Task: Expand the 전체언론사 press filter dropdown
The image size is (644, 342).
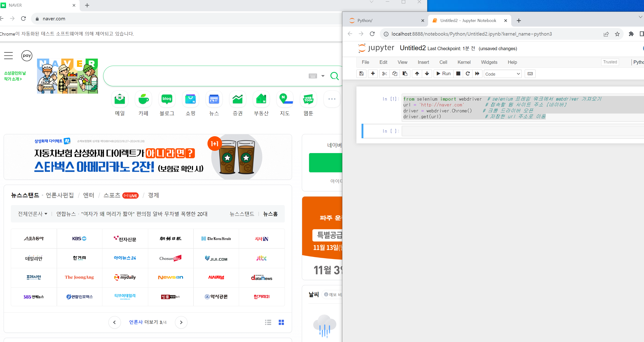Action: coord(33,214)
